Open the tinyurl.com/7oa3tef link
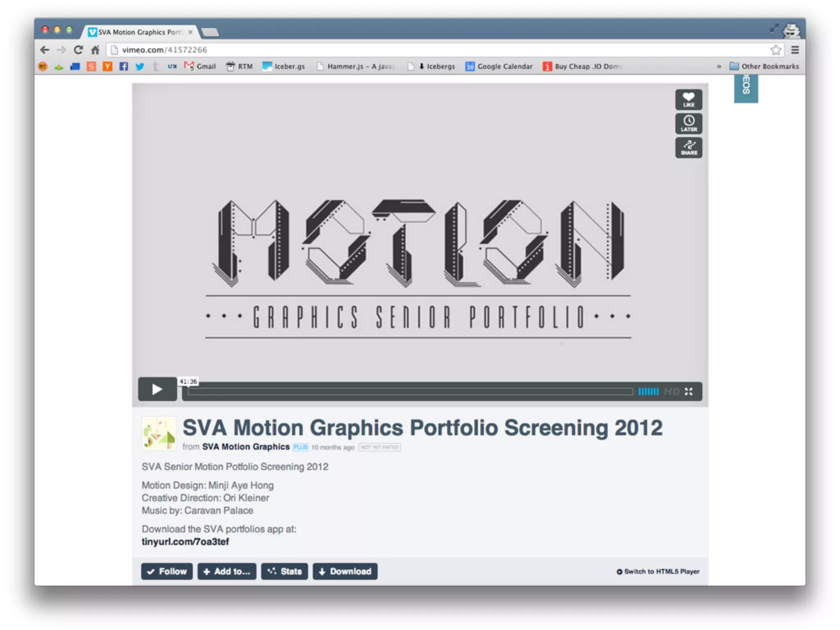The image size is (840, 630). click(x=185, y=541)
